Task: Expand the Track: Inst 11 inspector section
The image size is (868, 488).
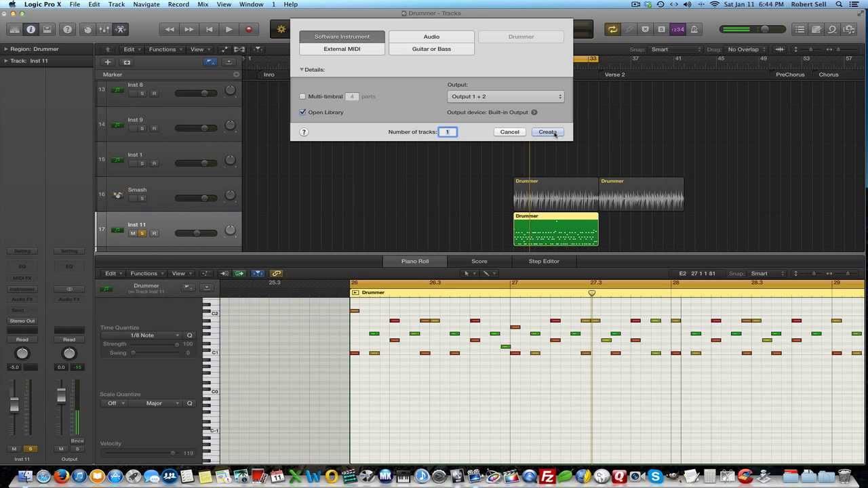Action: click(x=5, y=61)
